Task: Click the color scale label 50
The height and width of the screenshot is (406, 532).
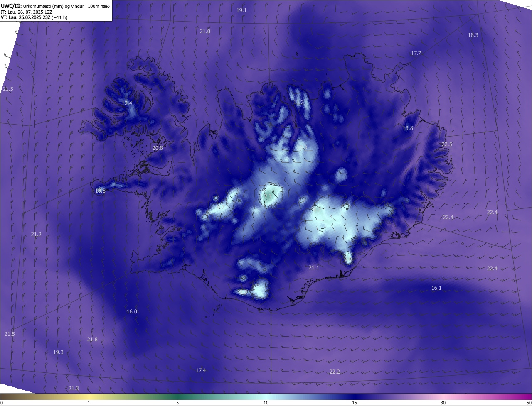Action: 529,403
